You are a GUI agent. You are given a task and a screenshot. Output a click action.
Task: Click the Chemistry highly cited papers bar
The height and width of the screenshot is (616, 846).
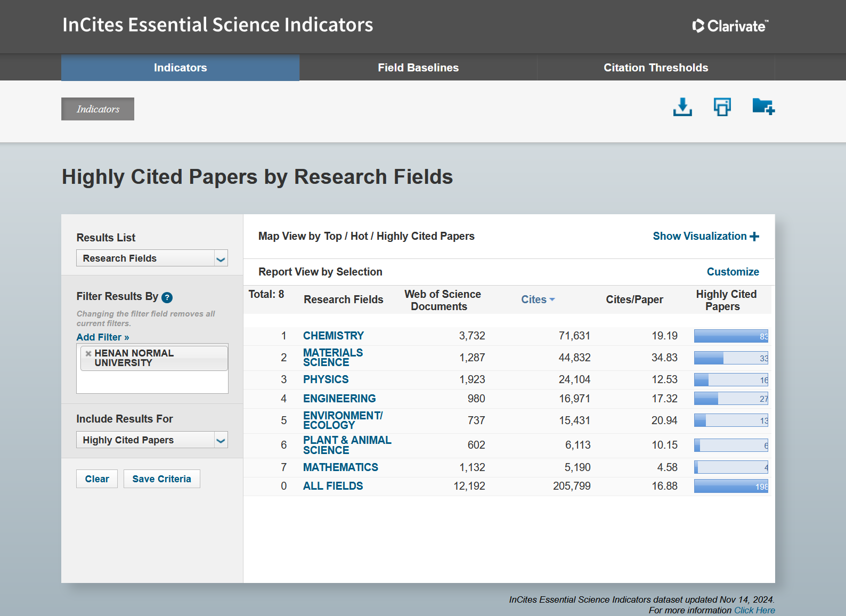[x=730, y=336]
